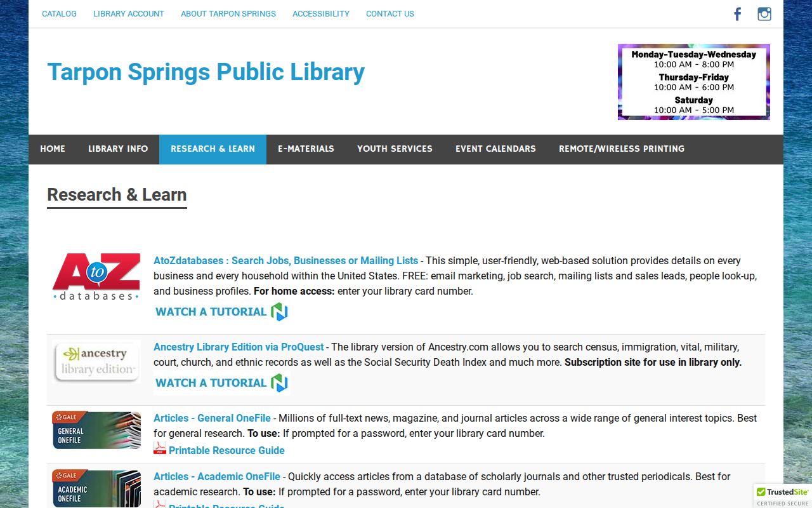Click the Gale Academic OneFile logo
Image resolution: width=812 pixels, height=508 pixels.
96,488
